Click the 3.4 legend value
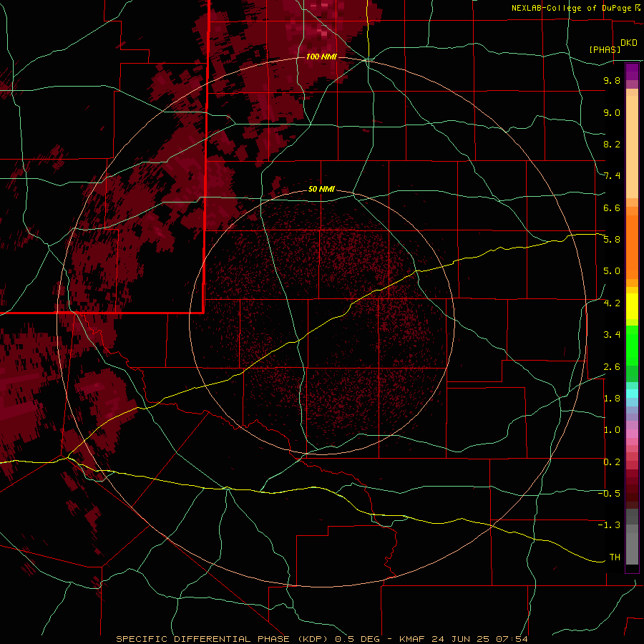The width and height of the screenshot is (644, 644). (x=612, y=335)
